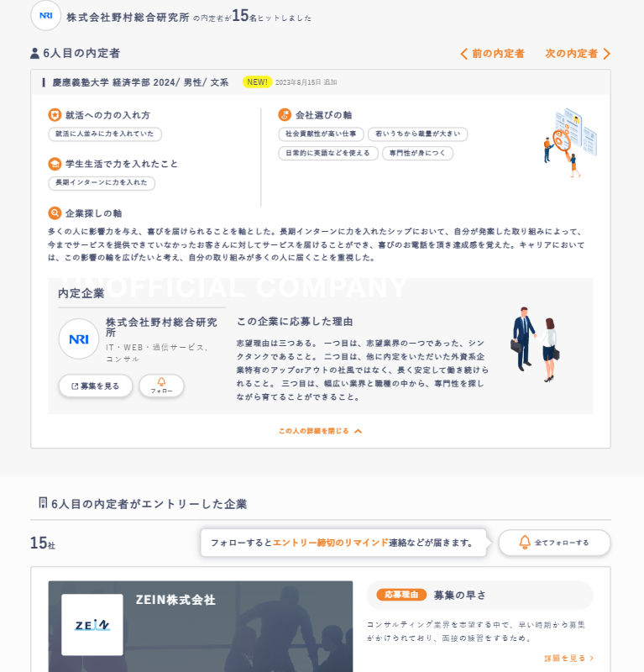Image resolution: width=644 pixels, height=672 pixels.
Task: Select tag 社会貢献性が高い仕事
Action: (x=321, y=134)
